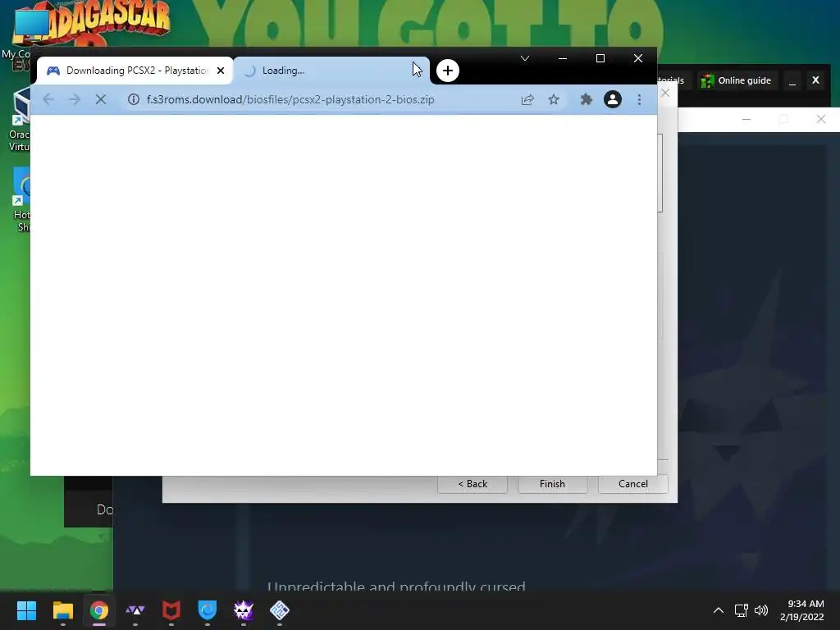This screenshot has width=840, height=630.
Task: Open Chrome profile avatar
Action: pos(612,99)
